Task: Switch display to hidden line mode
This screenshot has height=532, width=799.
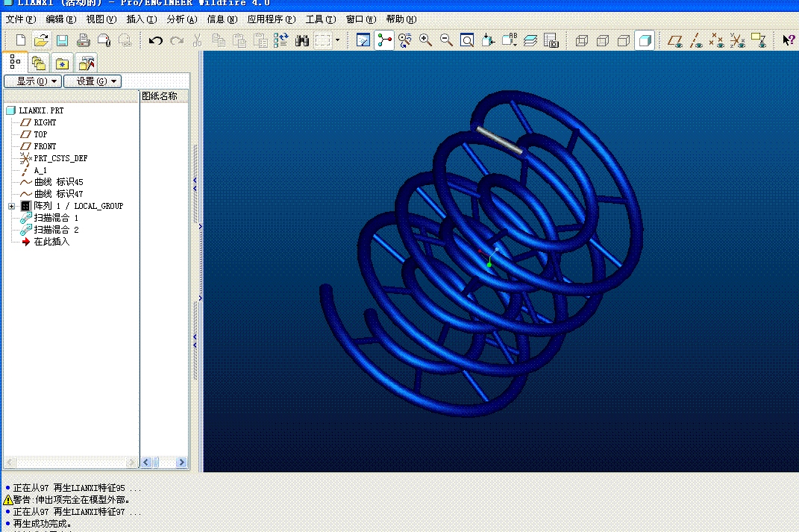Action: coord(603,40)
